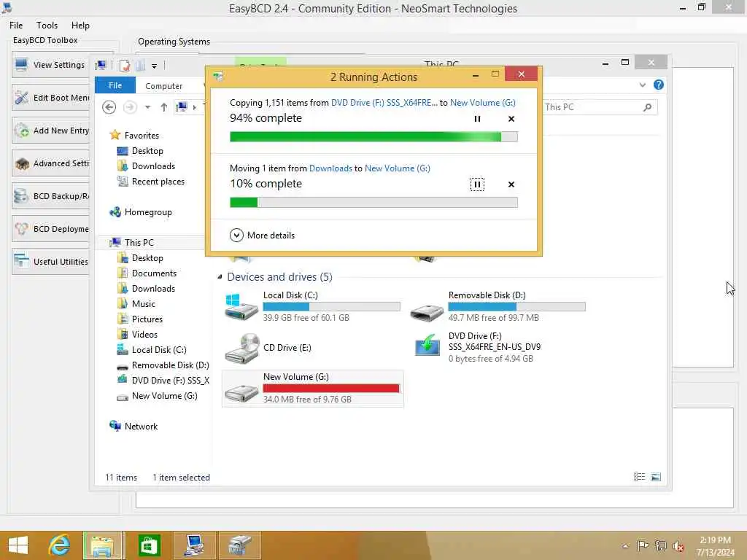747x560 pixels.
Task: Click the search magnifier icon
Action: [647, 107]
